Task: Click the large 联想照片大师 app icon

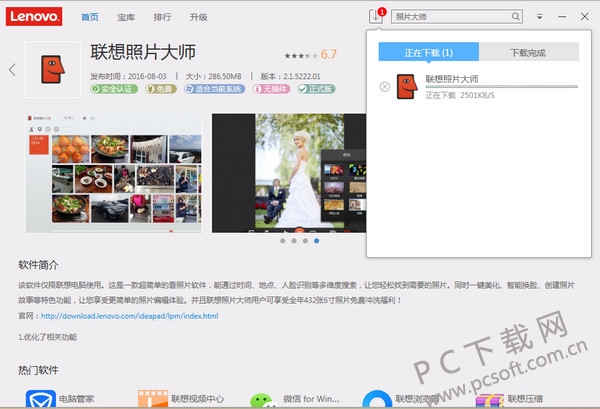Action: tap(52, 70)
